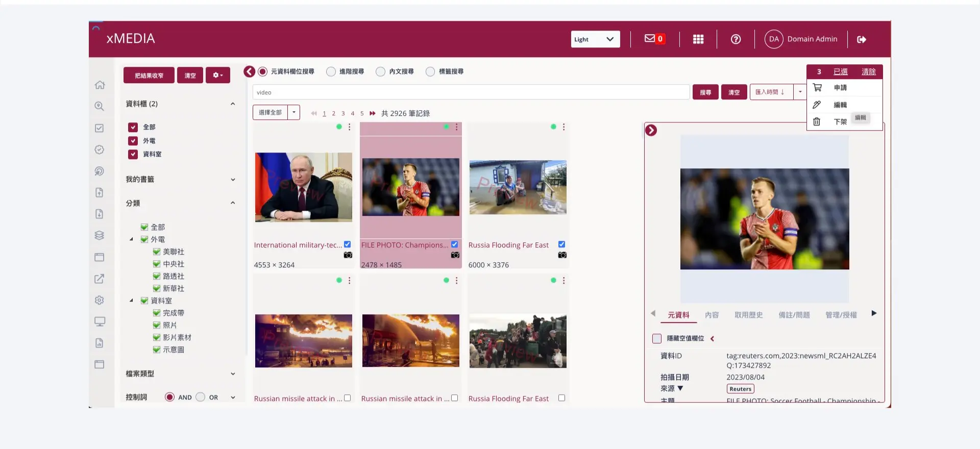Click the trash icon beside 下架
Viewport: 980px width, 449px height.
pyautogui.click(x=817, y=121)
